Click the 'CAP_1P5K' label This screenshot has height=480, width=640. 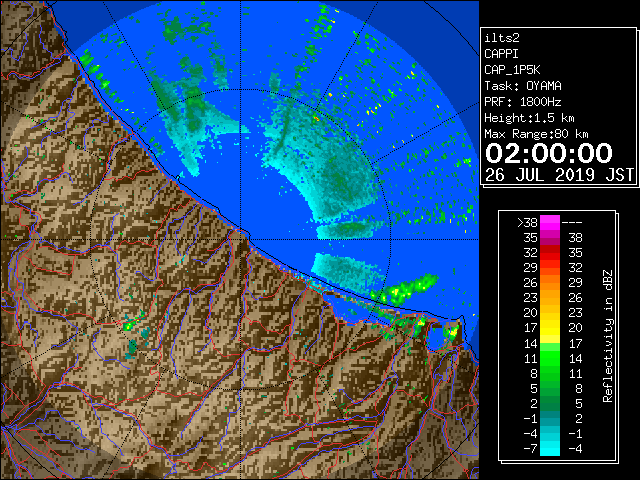(x=512, y=70)
